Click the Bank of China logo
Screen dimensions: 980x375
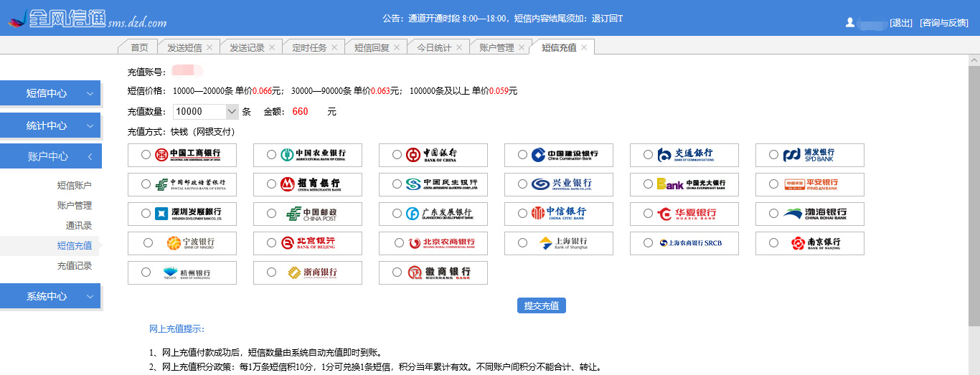pos(431,154)
